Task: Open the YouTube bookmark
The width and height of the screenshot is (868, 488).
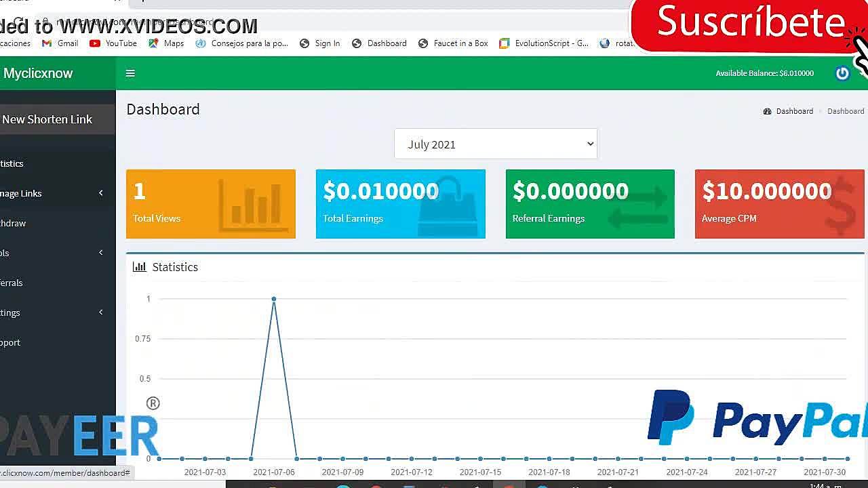Action: click(113, 43)
